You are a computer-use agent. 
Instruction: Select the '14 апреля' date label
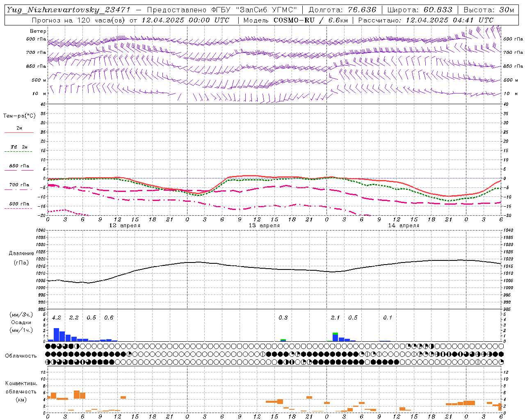pos(404,226)
